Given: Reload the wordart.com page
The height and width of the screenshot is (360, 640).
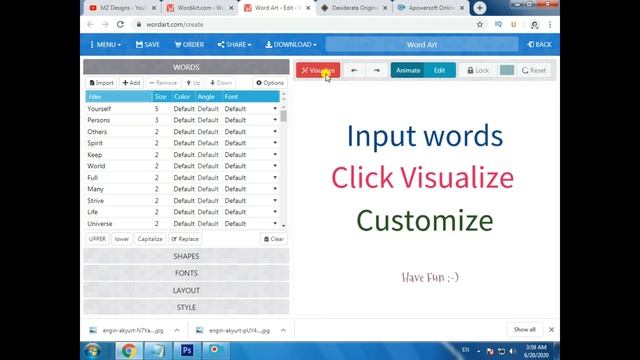Looking at the screenshot, I should point(120,24).
